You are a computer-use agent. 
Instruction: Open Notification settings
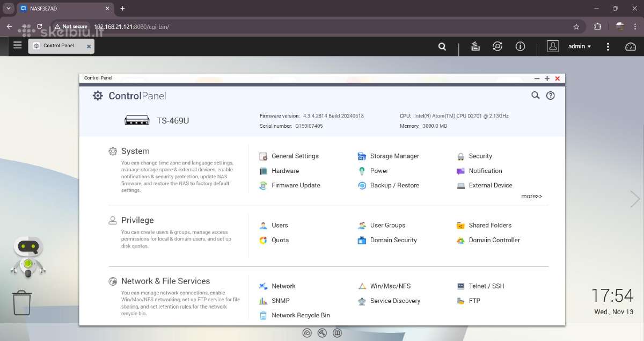[x=479, y=171]
